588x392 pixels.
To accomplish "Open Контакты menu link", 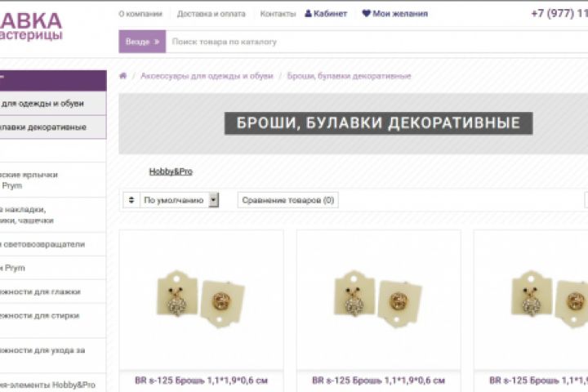I will click(x=278, y=14).
